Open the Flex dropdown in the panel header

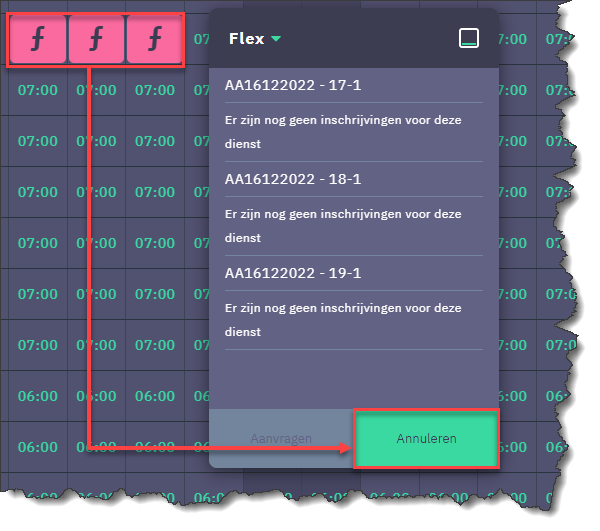(x=255, y=39)
